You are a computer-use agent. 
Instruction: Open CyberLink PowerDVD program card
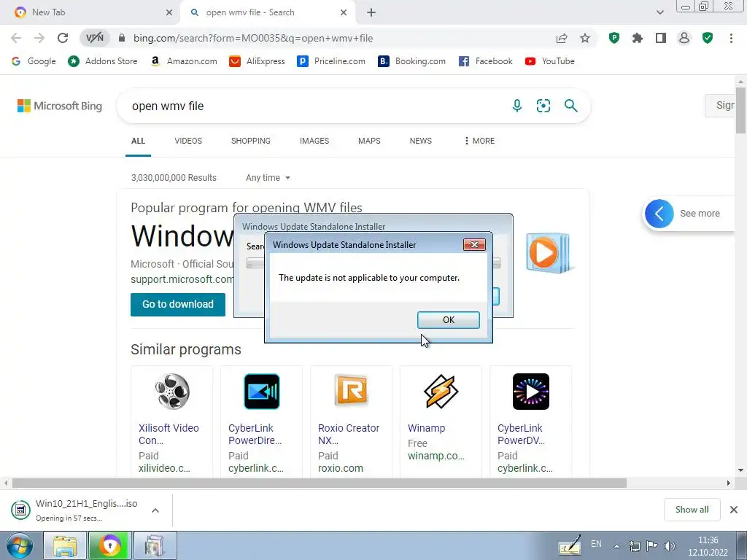point(530,422)
